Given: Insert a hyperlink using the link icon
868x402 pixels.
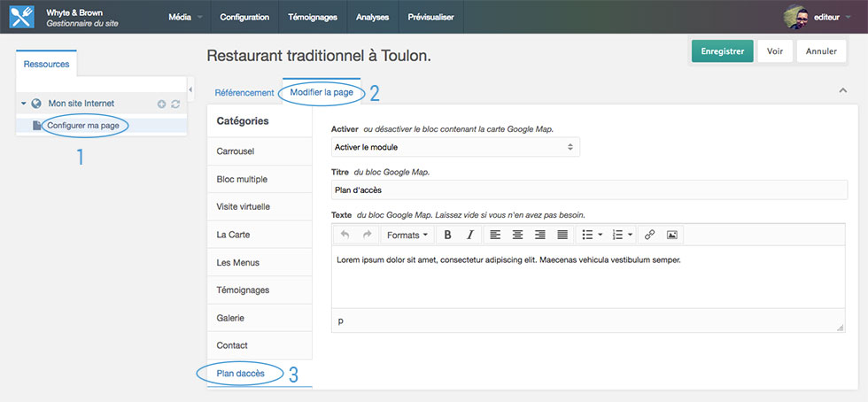Looking at the screenshot, I should [649, 235].
